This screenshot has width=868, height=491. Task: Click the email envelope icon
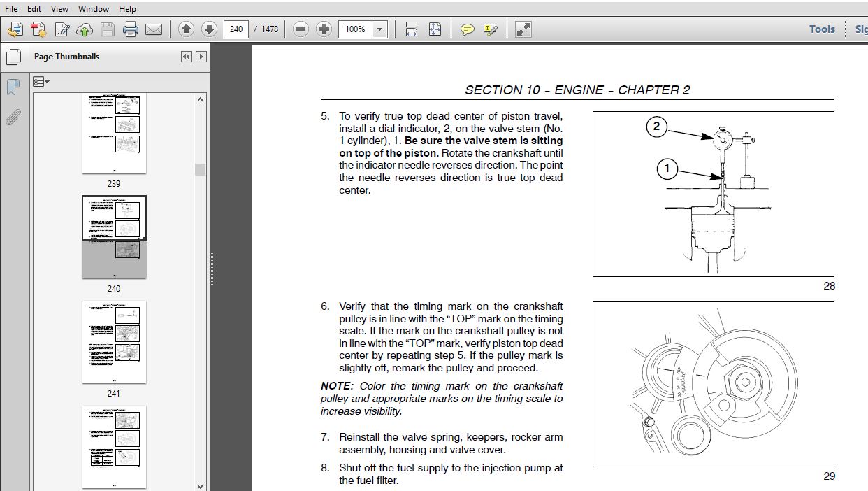[x=154, y=29]
